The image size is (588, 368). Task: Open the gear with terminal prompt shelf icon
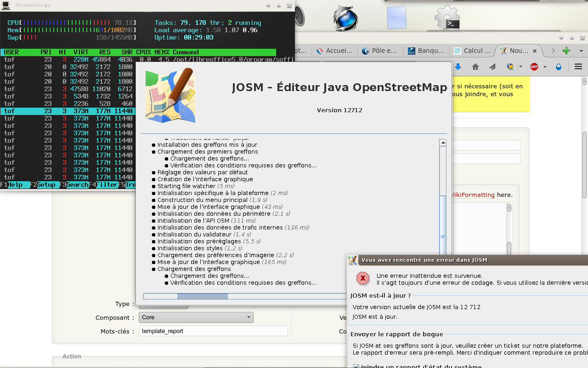click(447, 18)
